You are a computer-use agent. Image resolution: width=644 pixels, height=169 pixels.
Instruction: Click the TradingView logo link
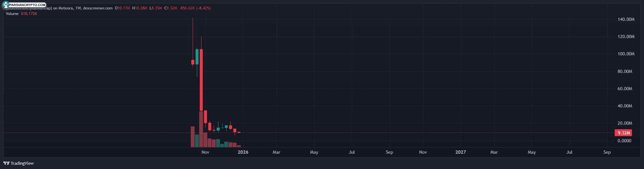click(x=19, y=163)
